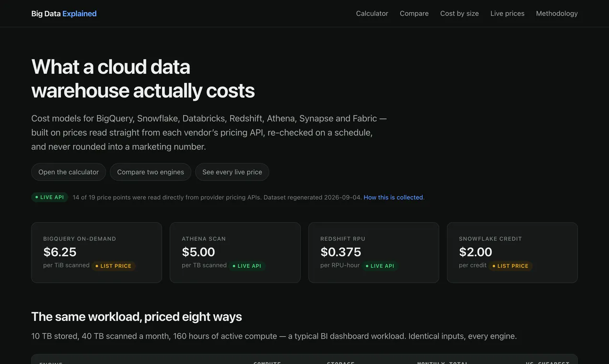This screenshot has height=364, width=609.
Task: Go to Calculator in the top navigation
Action: [x=372, y=13]
